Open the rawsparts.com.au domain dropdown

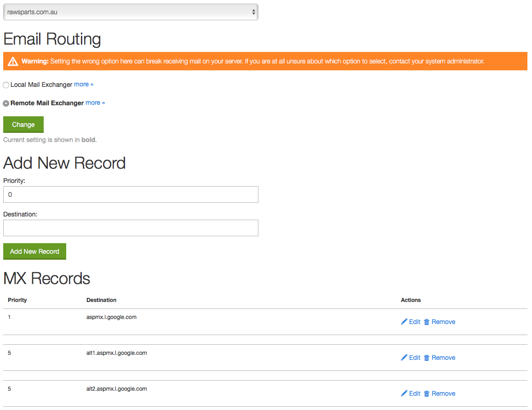131,12
